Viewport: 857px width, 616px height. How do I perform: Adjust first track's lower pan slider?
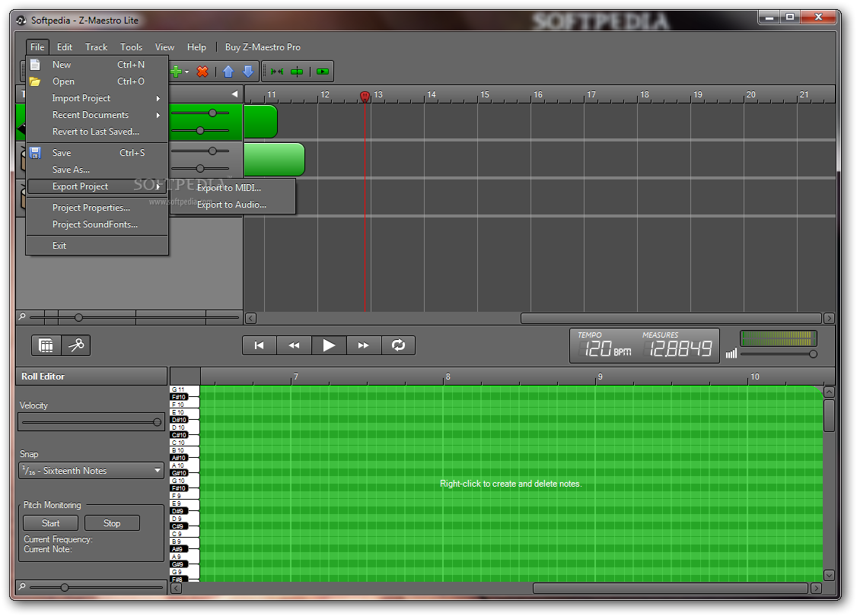tap(200, 131)
